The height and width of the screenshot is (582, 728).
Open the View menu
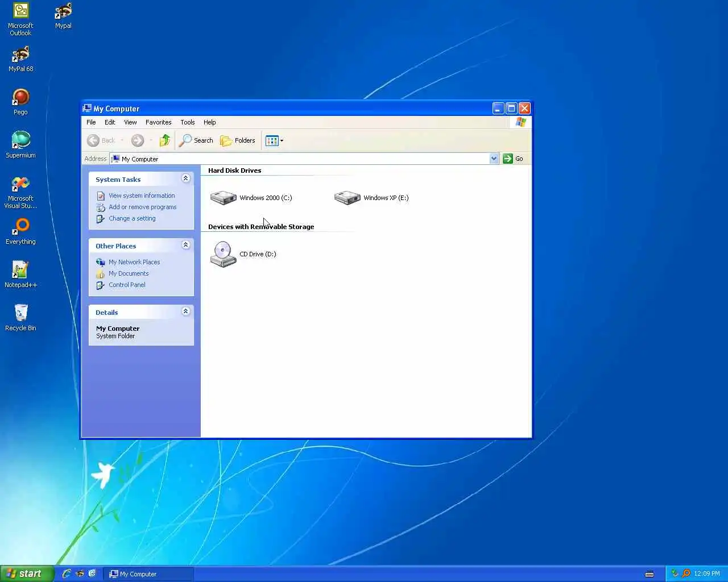pos(130,122)
